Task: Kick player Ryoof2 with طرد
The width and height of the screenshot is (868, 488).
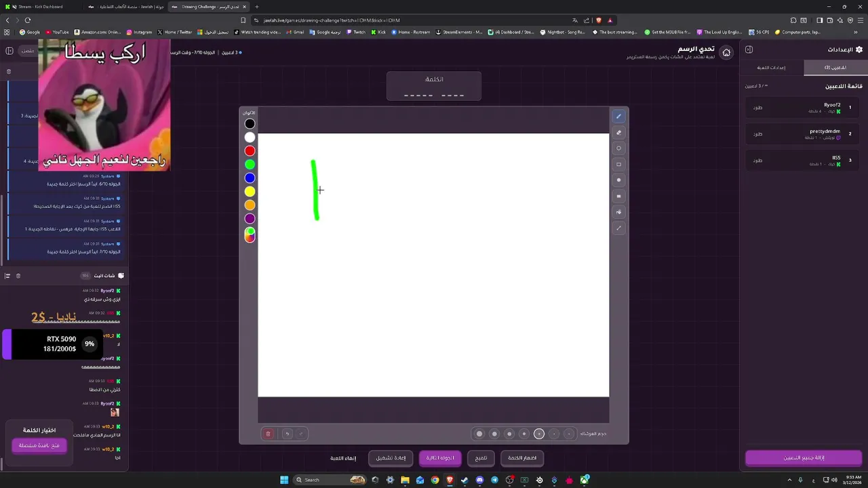Action: click(x=758, y=108)
